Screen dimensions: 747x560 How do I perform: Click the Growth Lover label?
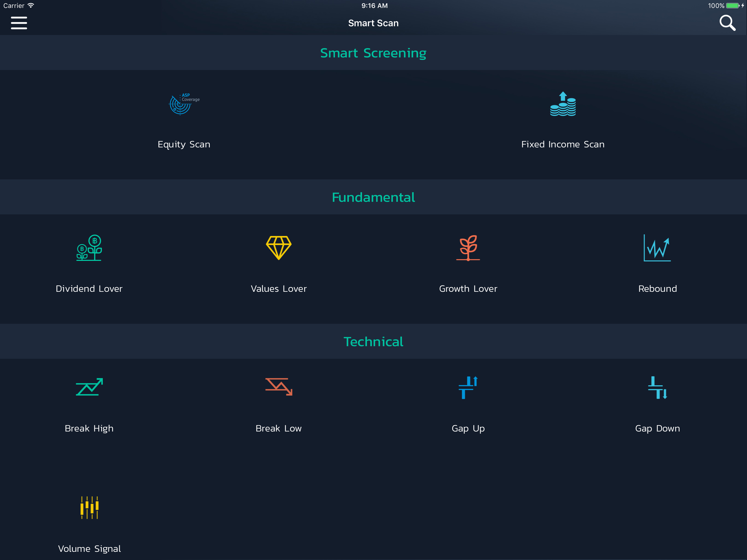468,288
